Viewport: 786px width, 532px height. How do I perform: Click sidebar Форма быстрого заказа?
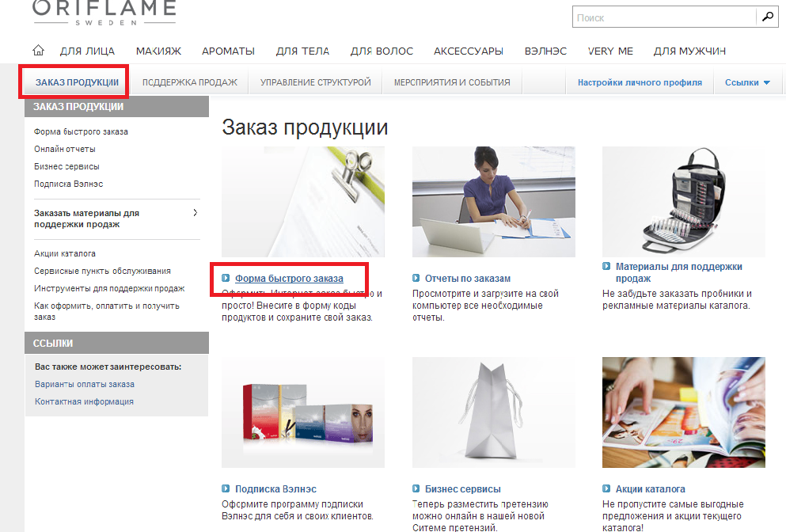[81, 131]
